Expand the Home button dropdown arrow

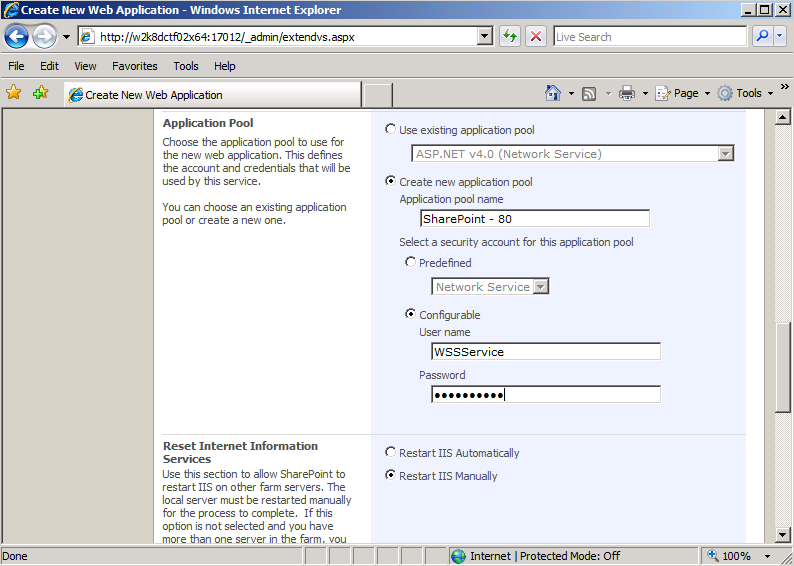(571, 94)
